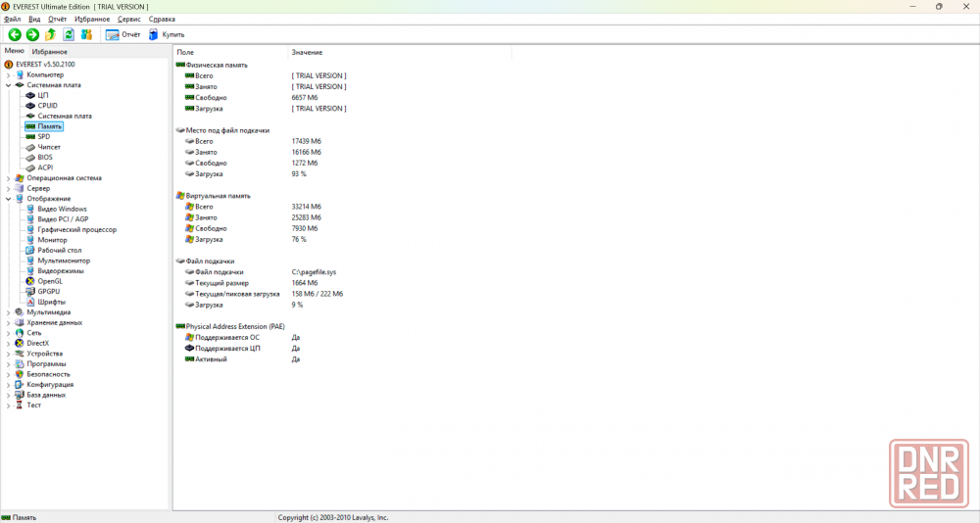Expand the Операционная система node
The height and width of the screenshot is (523, 980).
pyautogui.click(x=8, y=178)
